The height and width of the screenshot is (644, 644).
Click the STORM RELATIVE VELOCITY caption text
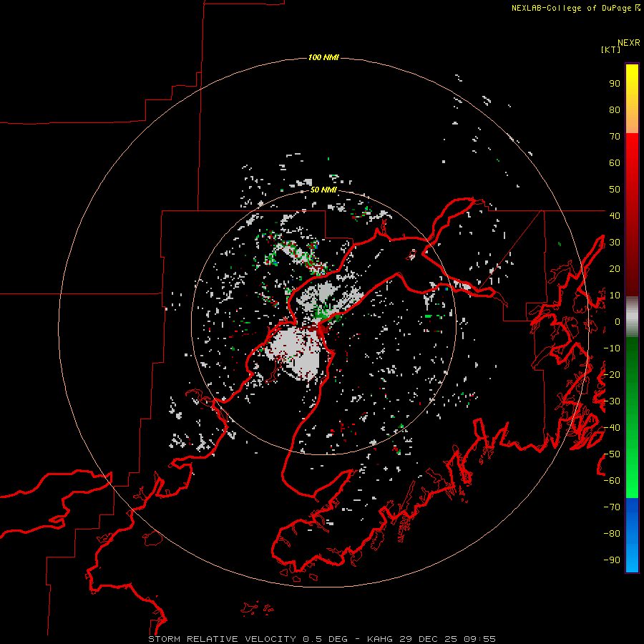pyautogui.click(x=222, y=639)
